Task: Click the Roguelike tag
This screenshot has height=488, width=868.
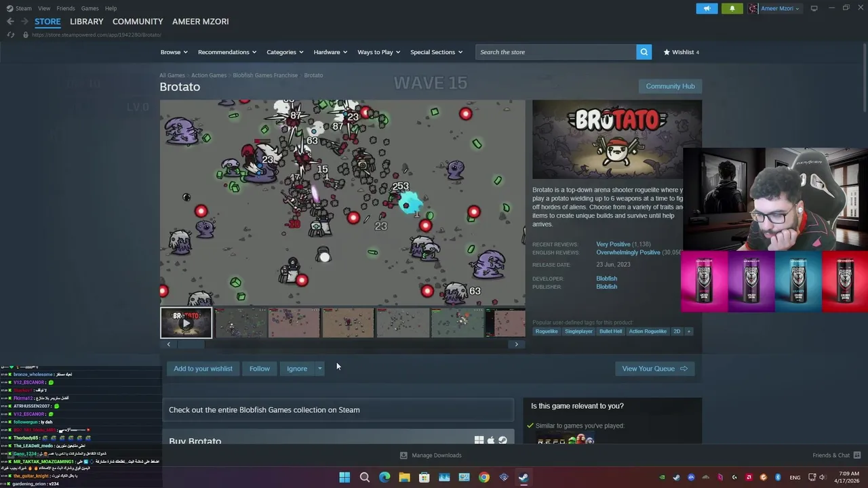Action: pos(546,331)
